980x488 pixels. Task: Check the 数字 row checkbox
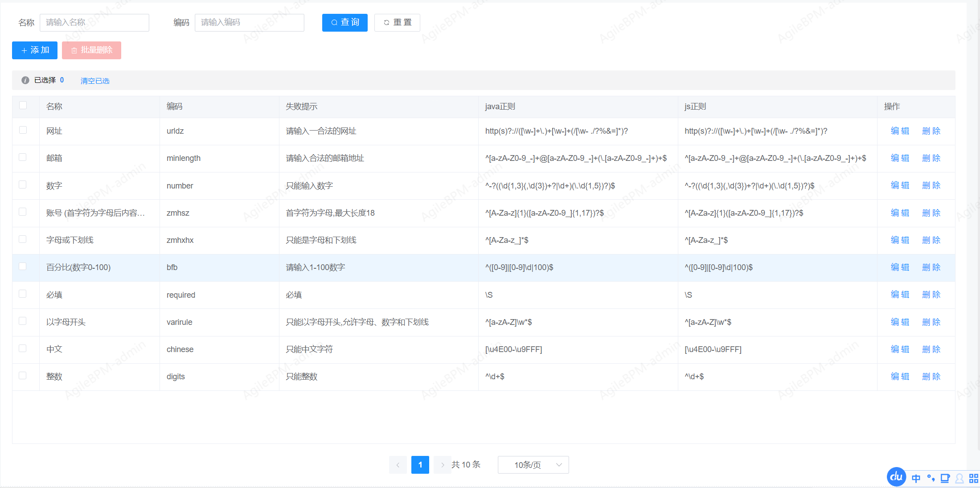coord(23,185)
